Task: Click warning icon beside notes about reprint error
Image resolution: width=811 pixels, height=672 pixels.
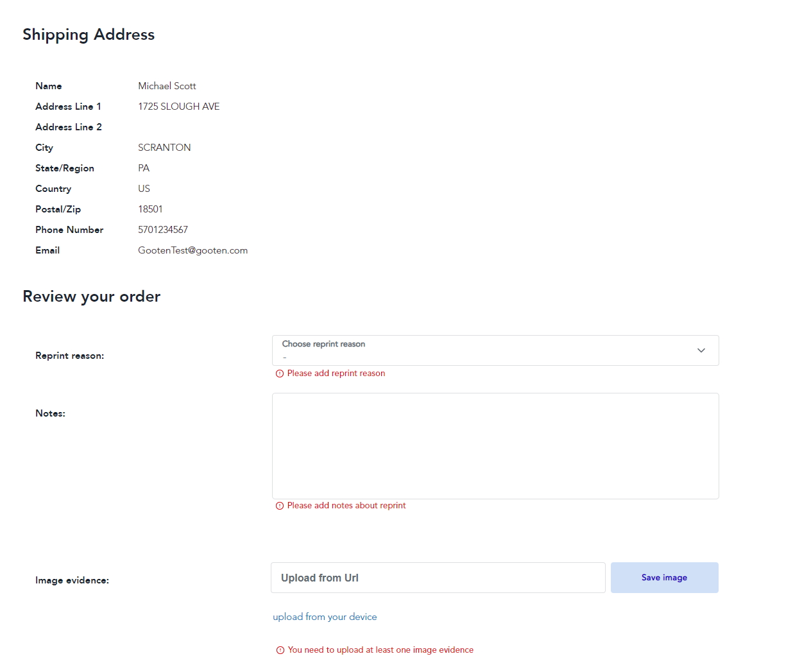Action: pos(280,506)
